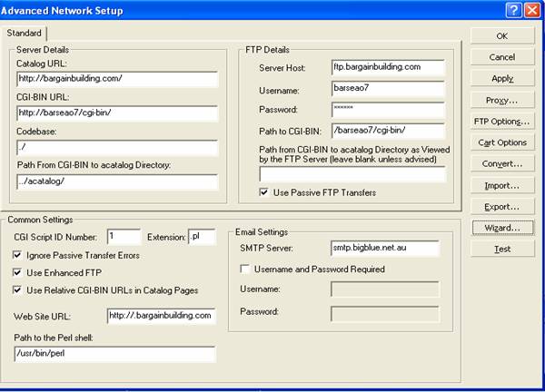Click the FTP Password field
Screen dimensions: 545x392
click(388, 111)
